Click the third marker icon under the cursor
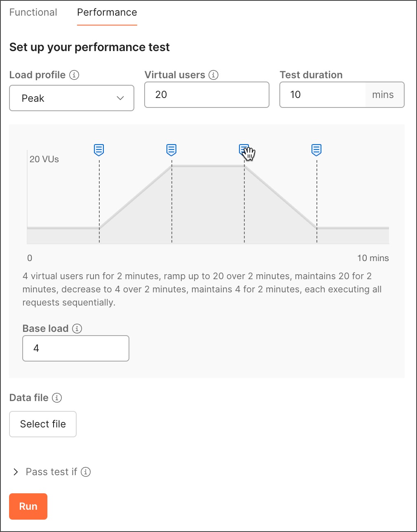Image resolution: width=417 pixels, height=532 pixels. tap(244, 149)
